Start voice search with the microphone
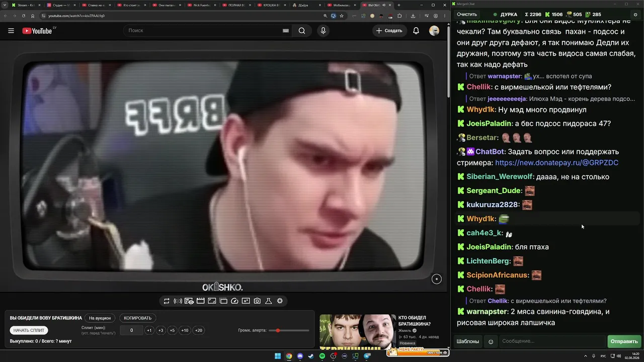This screenshot has height=362, width=644. pyautogui.click(x=323, y=31)
